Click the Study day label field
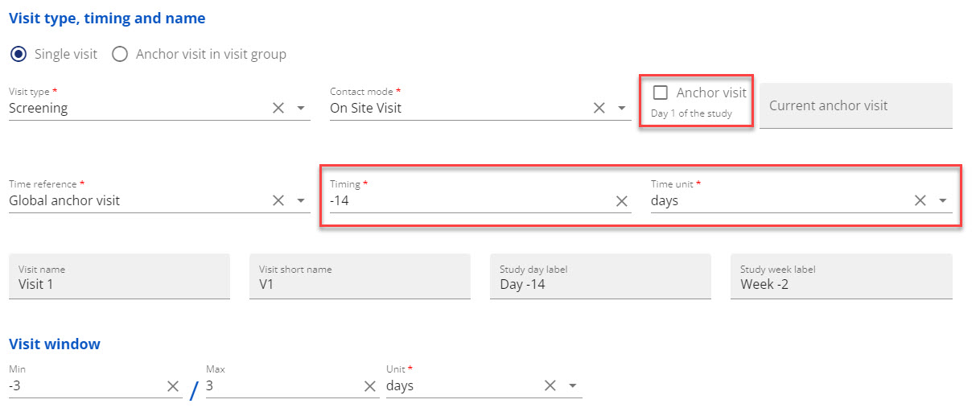The image size is (980, 416). (x=600, y=277)
